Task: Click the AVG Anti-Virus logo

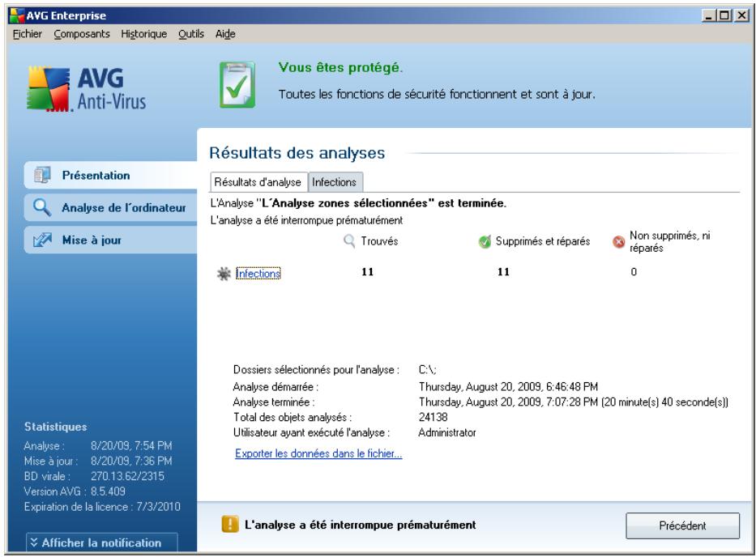Action: pos(87,89)
